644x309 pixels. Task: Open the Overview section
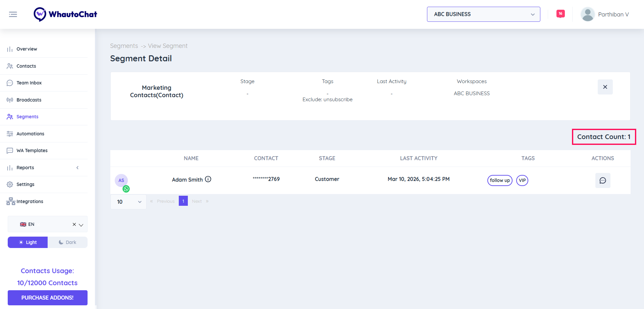click(x=27, y=49)
